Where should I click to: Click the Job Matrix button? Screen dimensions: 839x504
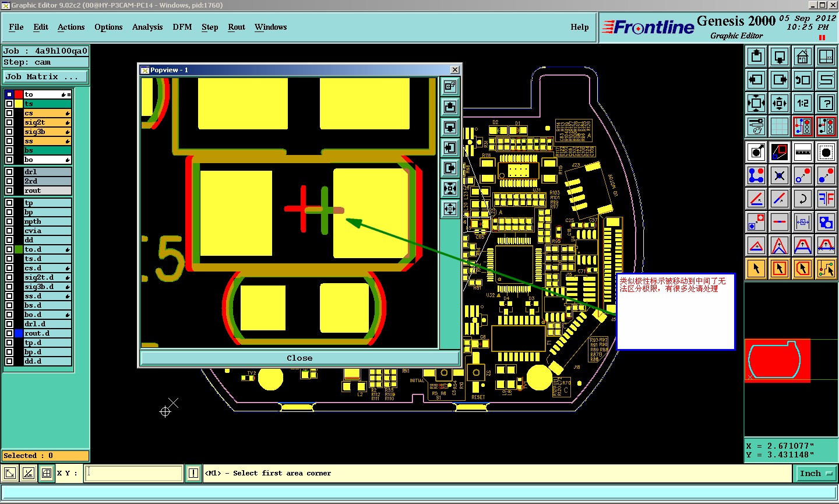(45, 77)
